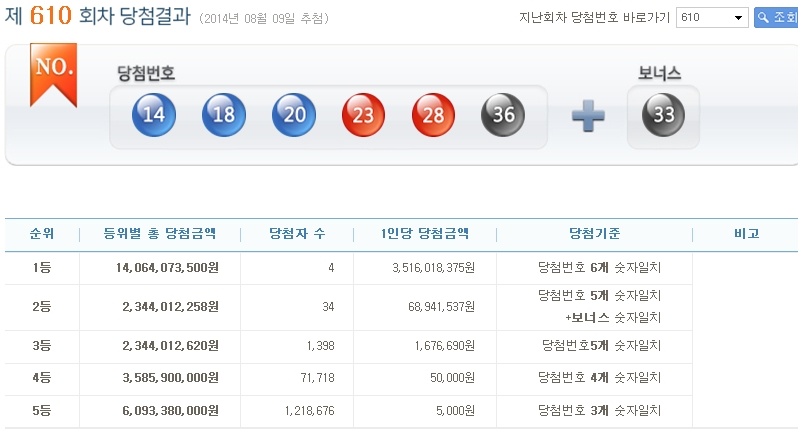This screenshot has height=436, width=798.
Task: Click per-person prize 68,941,537원
Action: (441, 307)
